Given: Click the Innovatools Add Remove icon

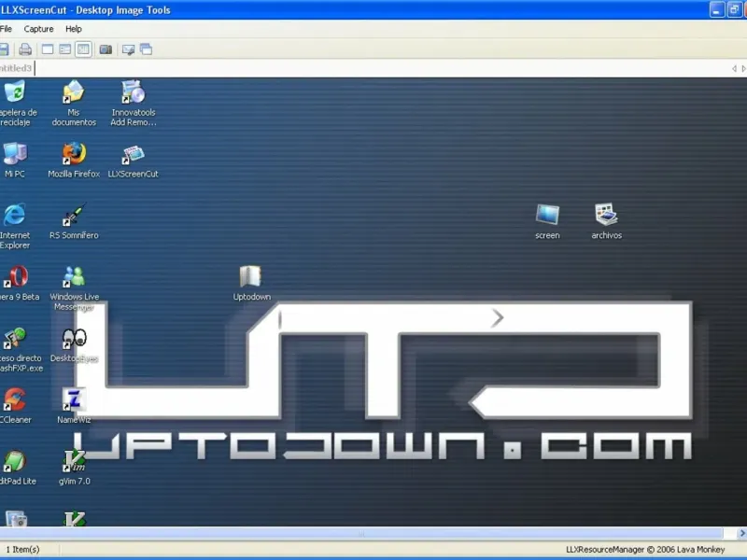Looking at the screenshot, I should click(x=133, y=91).
